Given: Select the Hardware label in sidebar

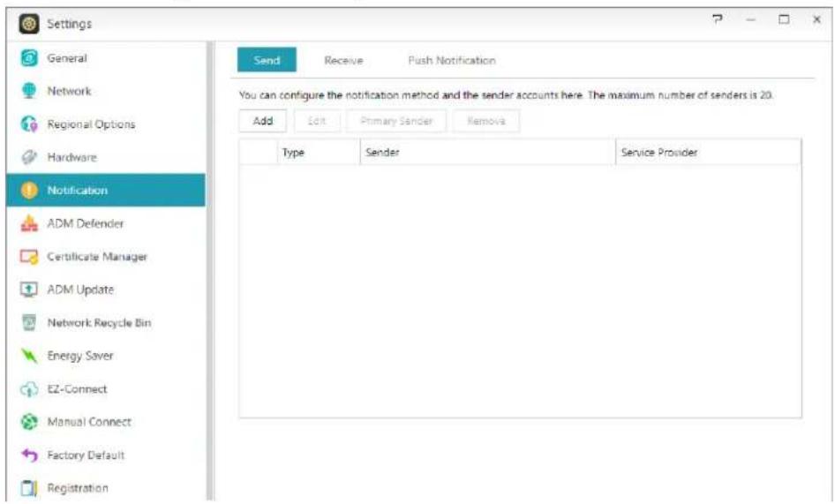Looking at the screenshot, I should coord(71,157).
